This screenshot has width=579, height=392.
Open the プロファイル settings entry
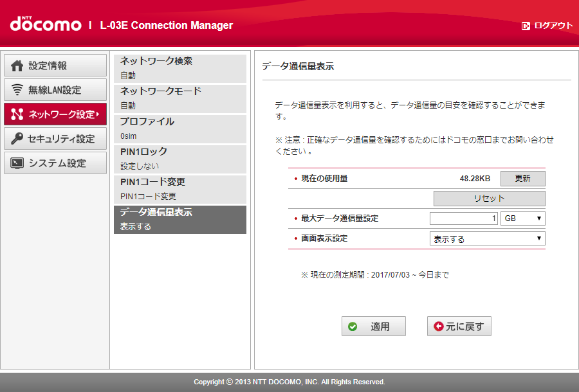tap(180, 129)
